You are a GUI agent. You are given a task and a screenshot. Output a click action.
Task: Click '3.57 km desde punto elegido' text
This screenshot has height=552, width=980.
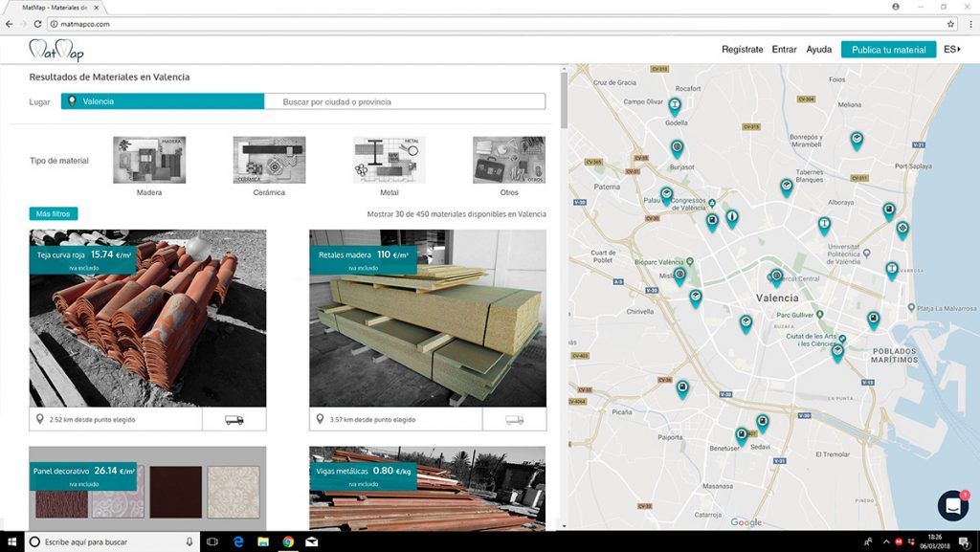(372, 420)
